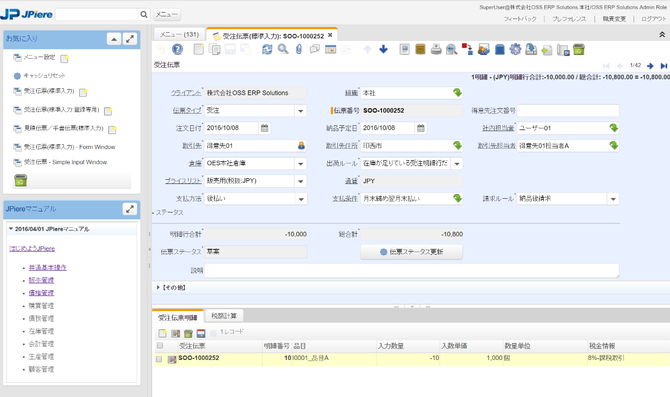
Task: Click the brown archive cabinet icon
Action: (420, 49)
